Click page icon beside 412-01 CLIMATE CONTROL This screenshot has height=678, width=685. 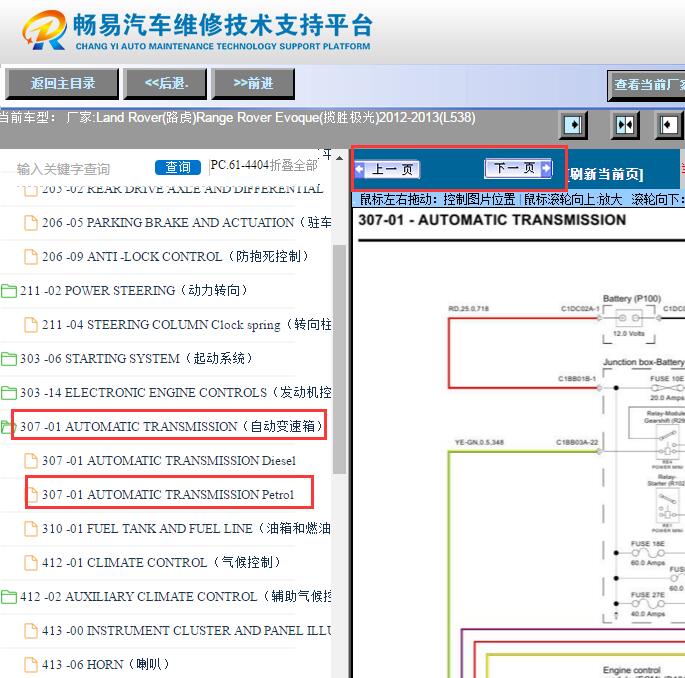coord(31,563)
